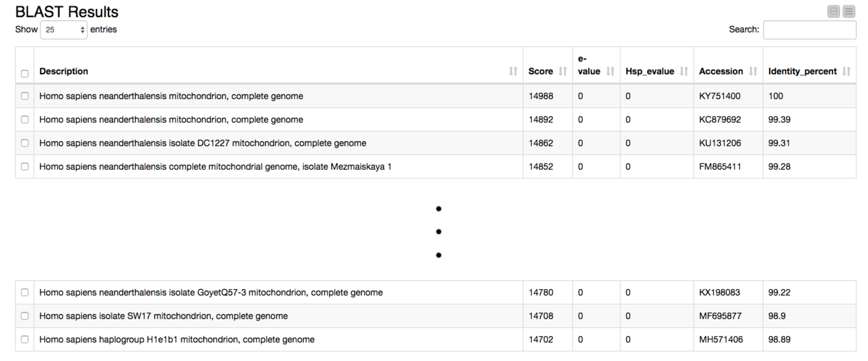Click score value 14988
This screenshot has width=868, height=361.
click(x=541, y=96)
